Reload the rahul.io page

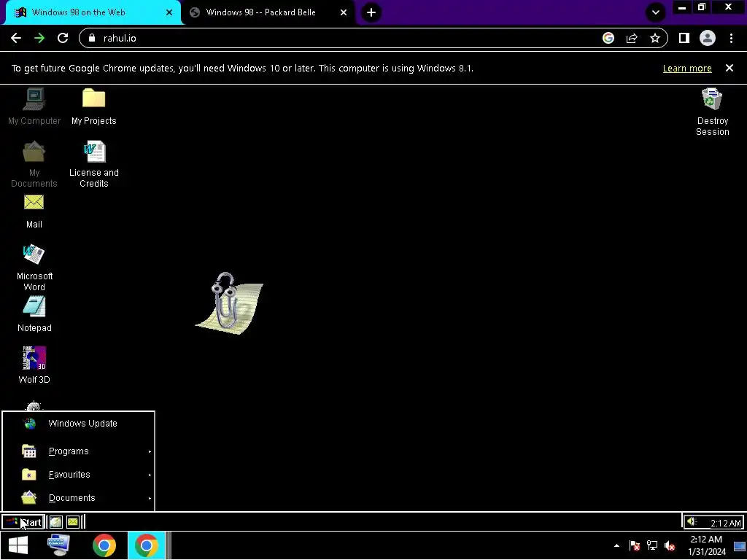(63, 38)
